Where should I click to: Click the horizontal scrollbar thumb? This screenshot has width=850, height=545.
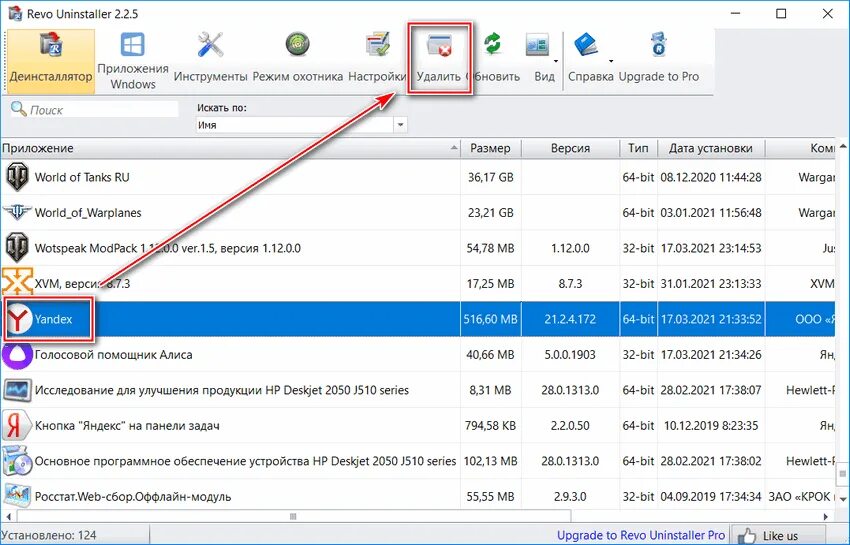tap(293, 516)
